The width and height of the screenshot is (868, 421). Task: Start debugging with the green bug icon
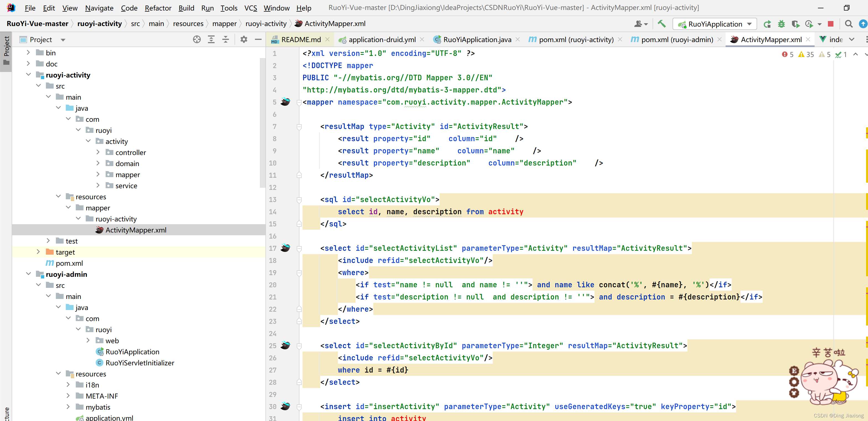click(781, 24)
